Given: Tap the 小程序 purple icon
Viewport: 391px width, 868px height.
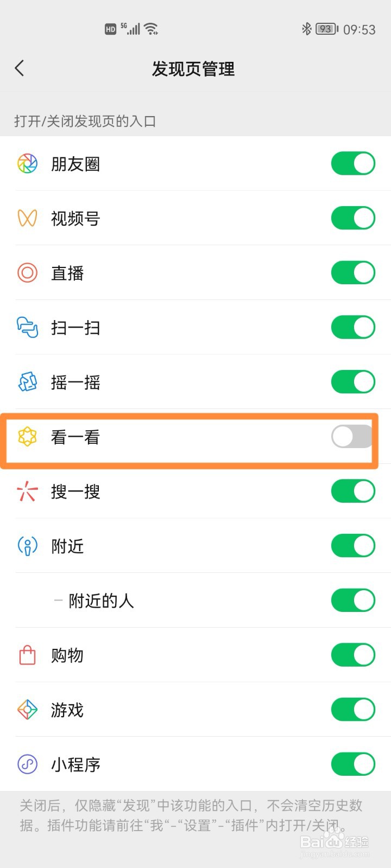Looking at the screenshot, I should (x=27, y=764).
